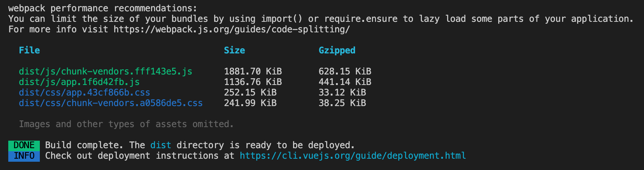Image resolution: width=644 pixels, height=170 pixels.
Task: Click the 1136.76 KiB size value
Action: 253,82
